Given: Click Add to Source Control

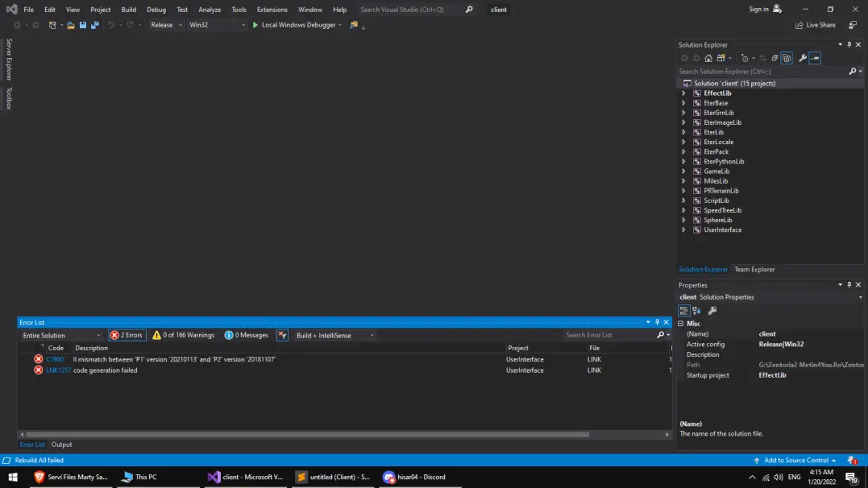Looking at the screenshot, I should (x=795, y=461).
